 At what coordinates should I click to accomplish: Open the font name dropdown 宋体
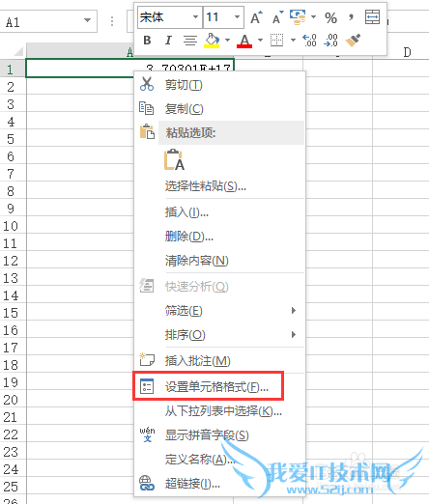[195, 16]
